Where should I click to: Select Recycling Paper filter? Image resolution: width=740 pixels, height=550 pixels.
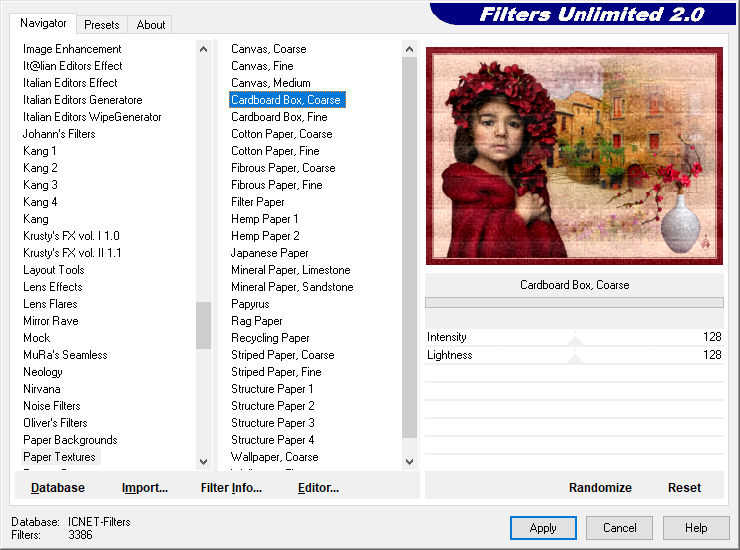(270, 338)
